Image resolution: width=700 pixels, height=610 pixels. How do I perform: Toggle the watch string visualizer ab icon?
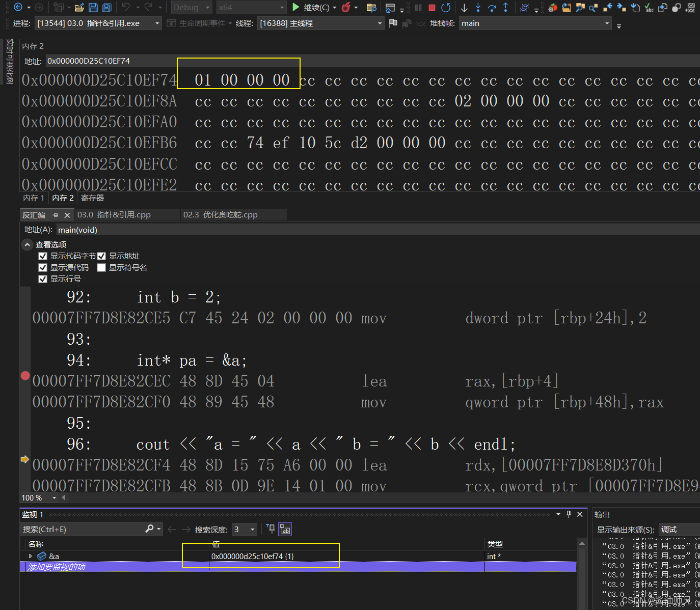tap(285, 530)
